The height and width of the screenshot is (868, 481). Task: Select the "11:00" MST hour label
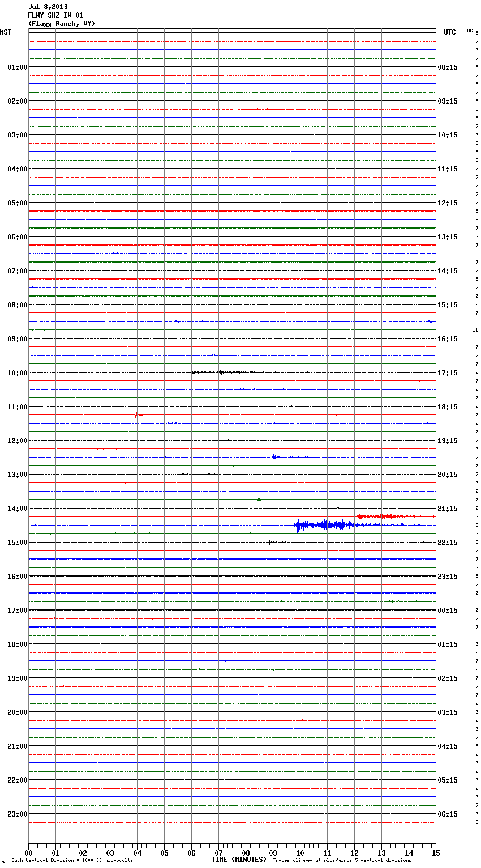click(x=18, y=407)
